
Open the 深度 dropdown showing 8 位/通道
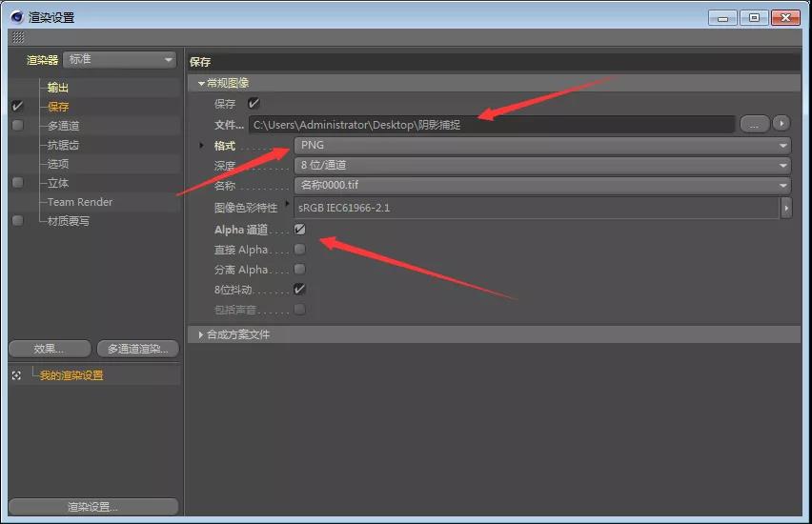point(541,165)
